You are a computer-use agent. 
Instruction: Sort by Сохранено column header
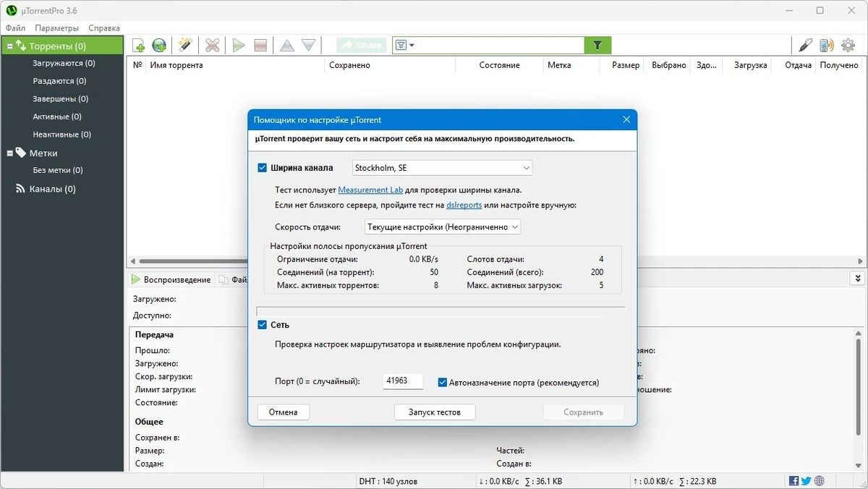349,65
